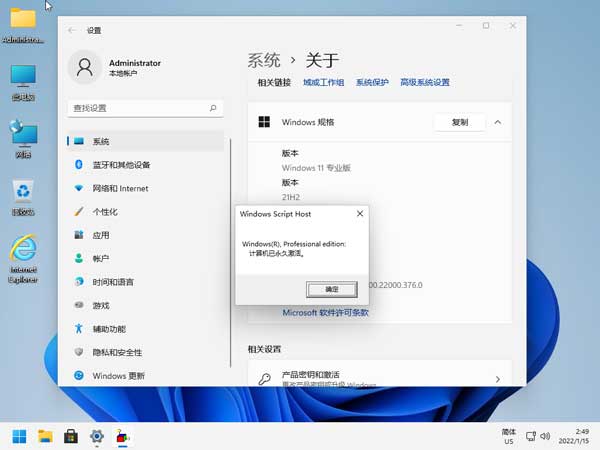Click the back arrow in Settings title bar
This screenshot has width=600, height=450.
point(72,30)
